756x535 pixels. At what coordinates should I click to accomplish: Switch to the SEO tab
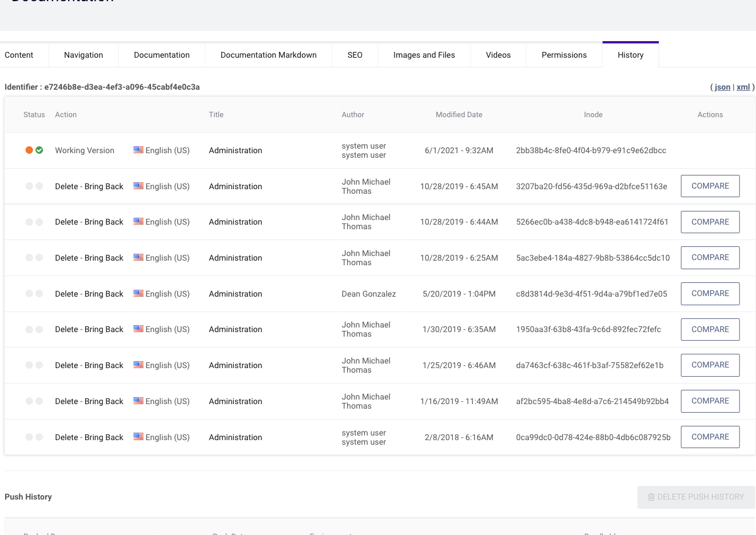point(355,54)
